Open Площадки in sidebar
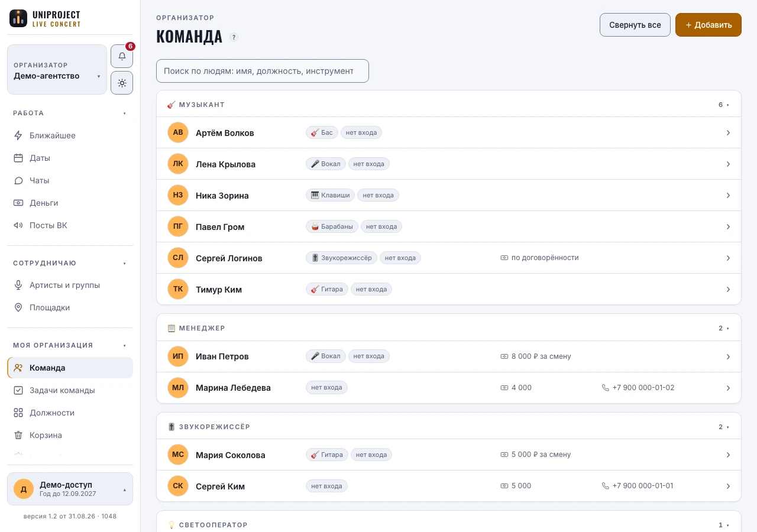The image size is (757, 532). [x=70, y=307]
